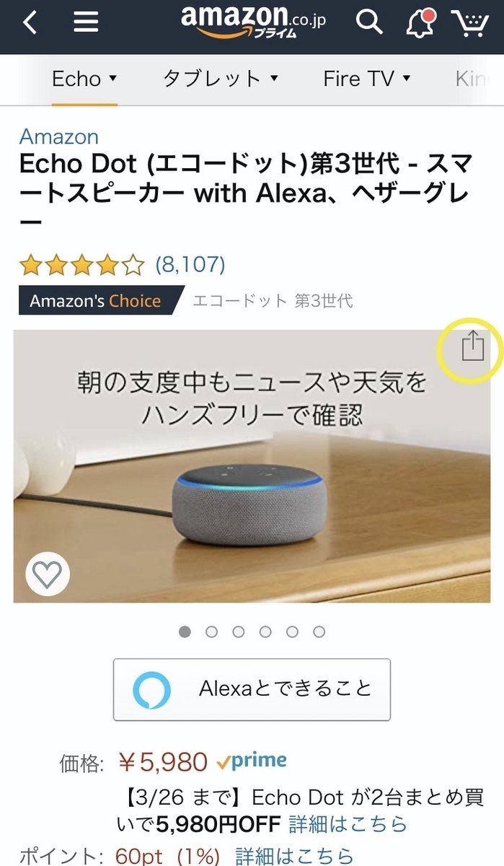Add to wishlist with heart icon

(48, 574)
